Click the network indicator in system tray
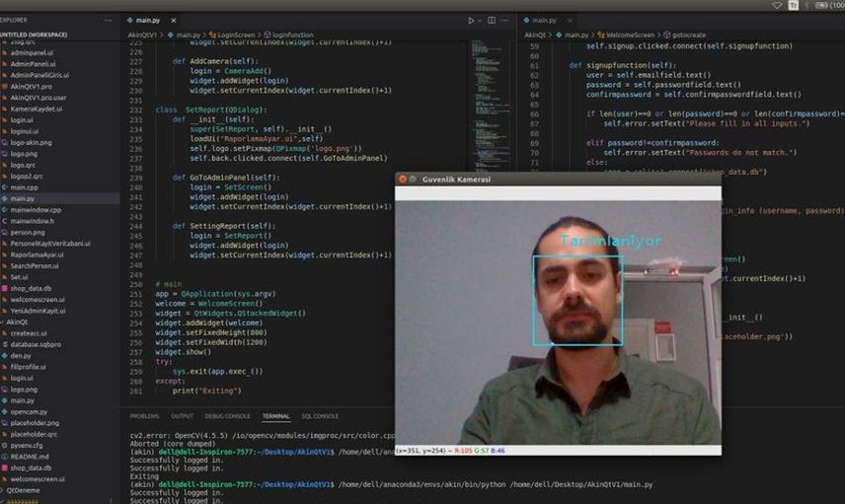Screen dimensions: 845x504 tap(777, 5)
